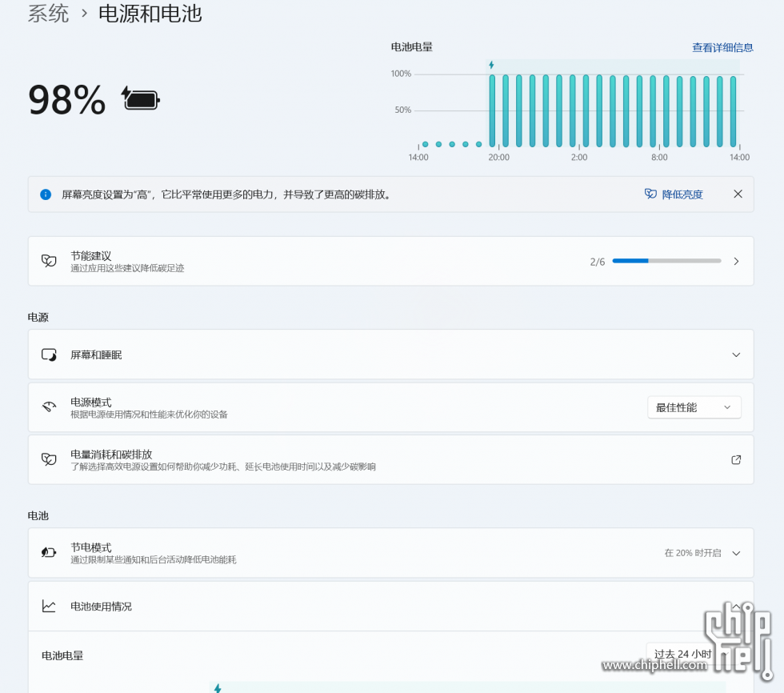
Task: Go to 系统 in breadcrumb
Action: tap(49, 14)
